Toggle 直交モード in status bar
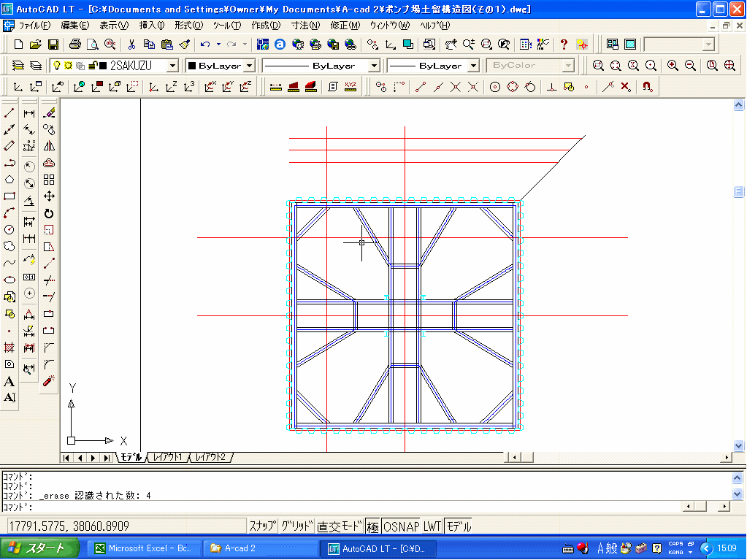This screenshot has height=560, width=747. point(340,526)
